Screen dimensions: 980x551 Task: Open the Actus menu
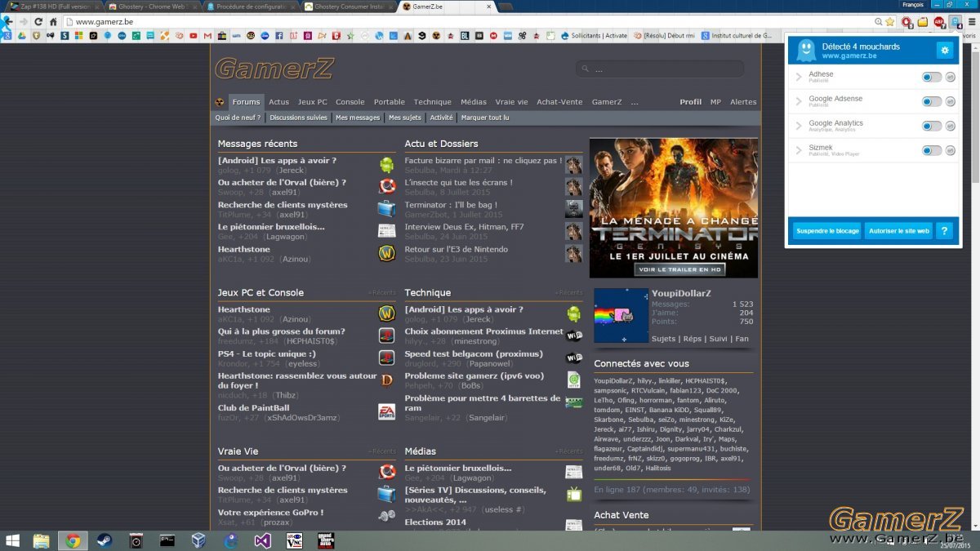pyautogui.click(x=279, y=102)
